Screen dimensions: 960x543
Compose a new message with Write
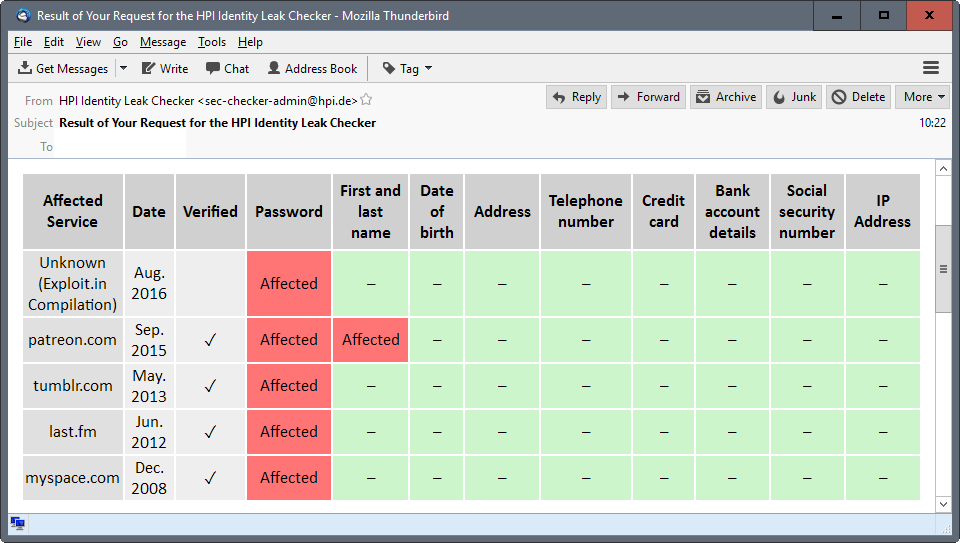(165, 69)
